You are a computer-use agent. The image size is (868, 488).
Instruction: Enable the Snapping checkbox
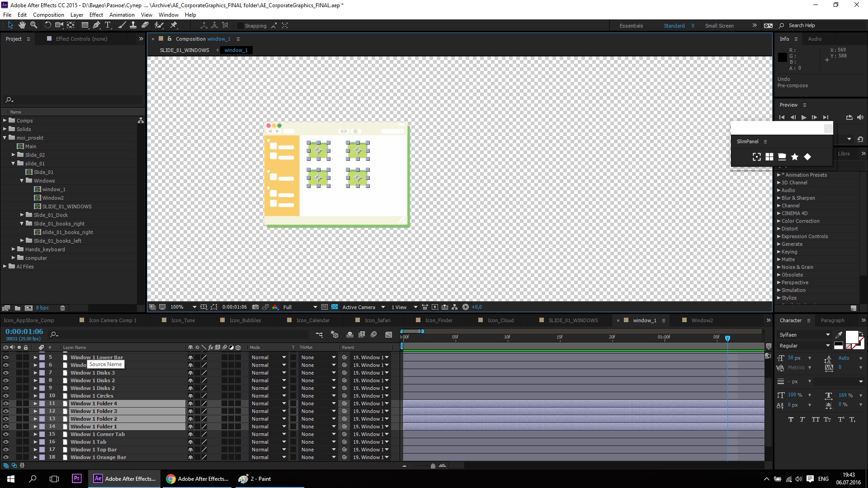click(x=241, y=26)
